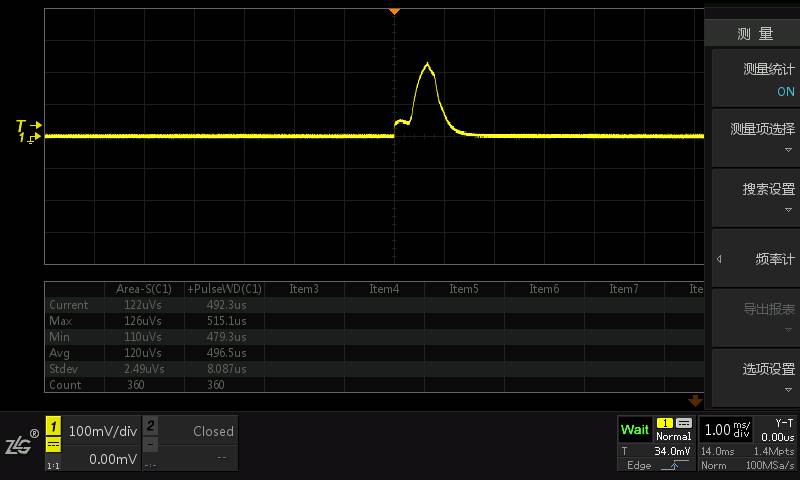
Task: Click the +PulseWD(C1) column header
Action: click(224, 289)
